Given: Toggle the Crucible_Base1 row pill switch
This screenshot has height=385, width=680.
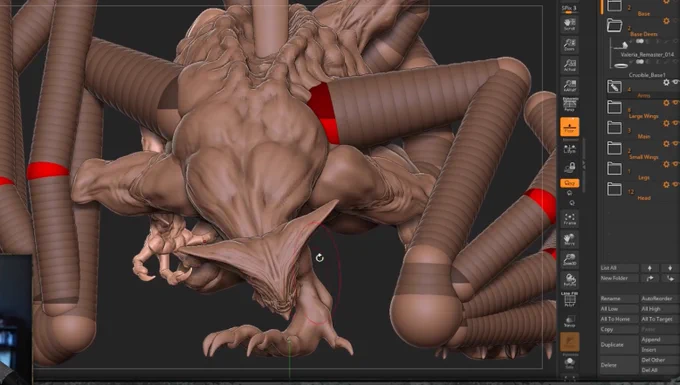Looking at the screenshot, I should 639,62.
